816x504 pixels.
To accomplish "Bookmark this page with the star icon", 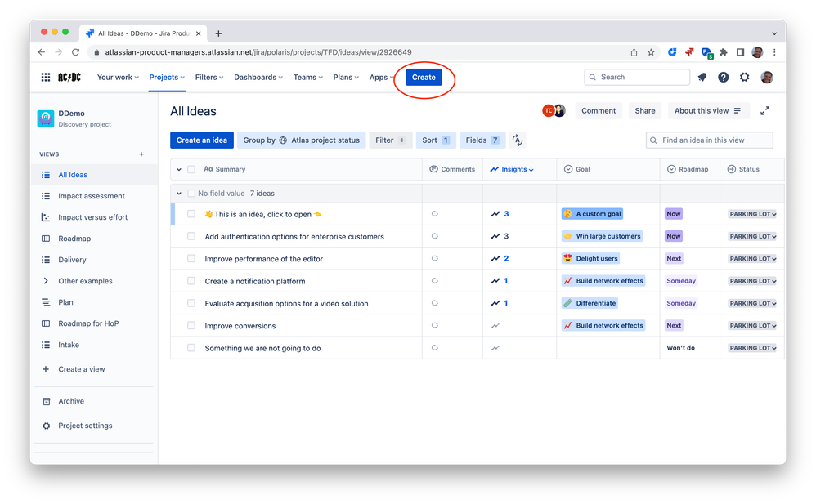I will [651, 52].
